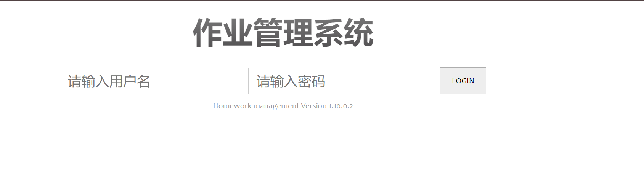Screen dimensions: 644x181
Task: Click the 系统 characters in the title
Action: 344,33
